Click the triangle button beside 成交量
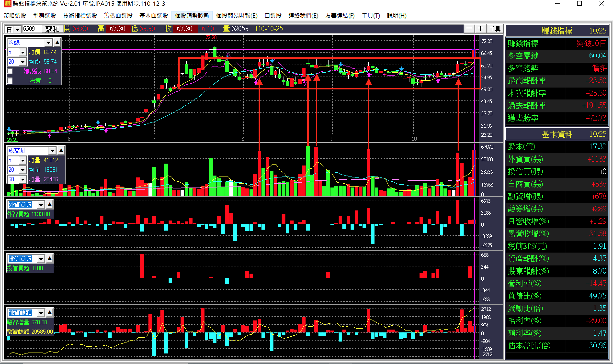 (61, 150)
